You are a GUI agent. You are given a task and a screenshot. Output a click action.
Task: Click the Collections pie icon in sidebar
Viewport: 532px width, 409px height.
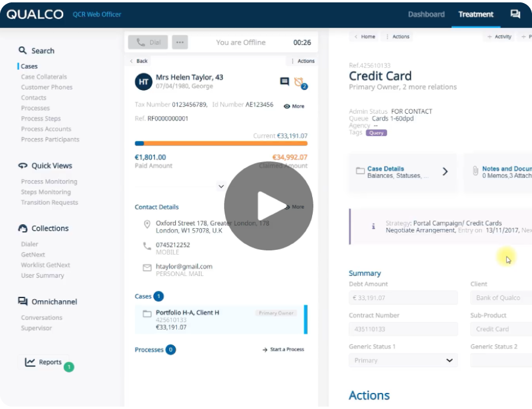pos(24,228)
